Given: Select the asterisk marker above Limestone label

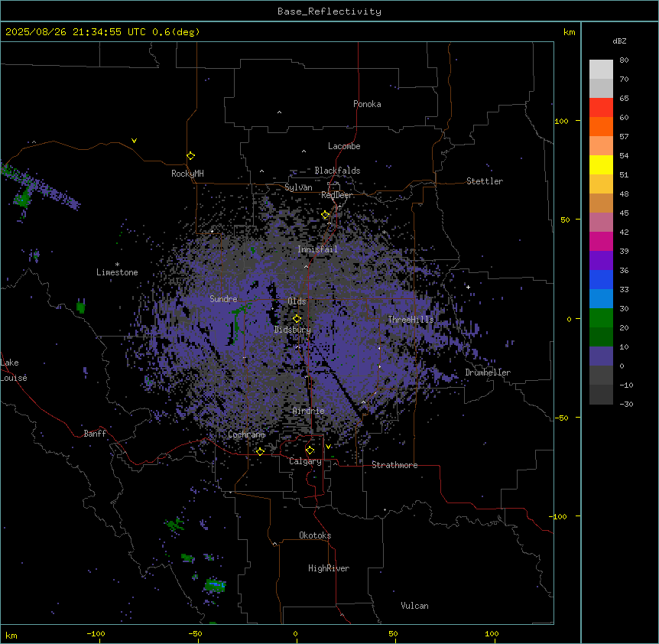Looking at the screenshot, I should coord(117,265).
